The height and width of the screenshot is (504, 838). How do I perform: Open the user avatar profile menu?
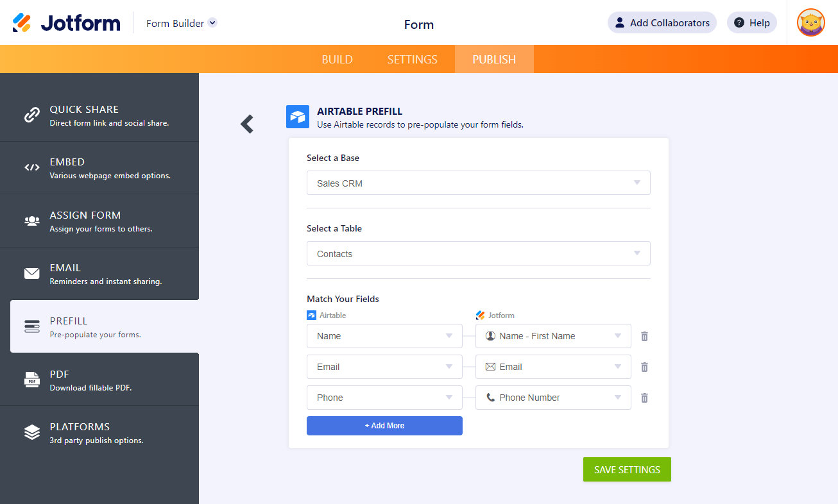point(810,23)
